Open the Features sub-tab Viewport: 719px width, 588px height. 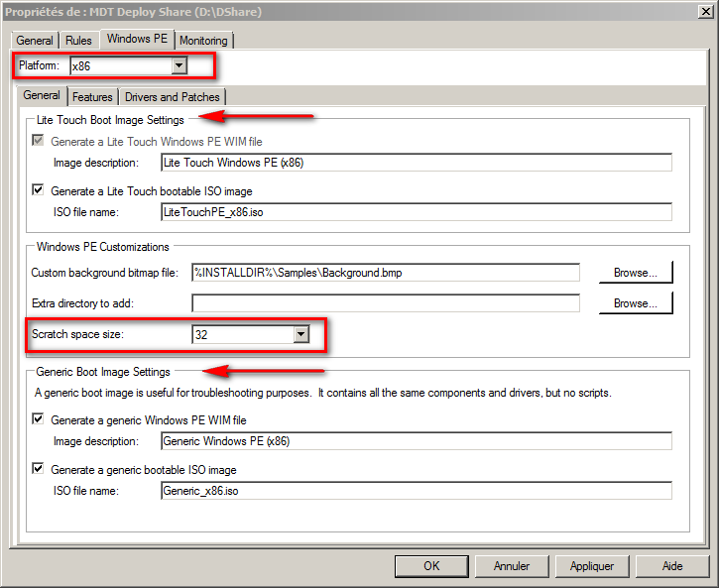(92, 97)
